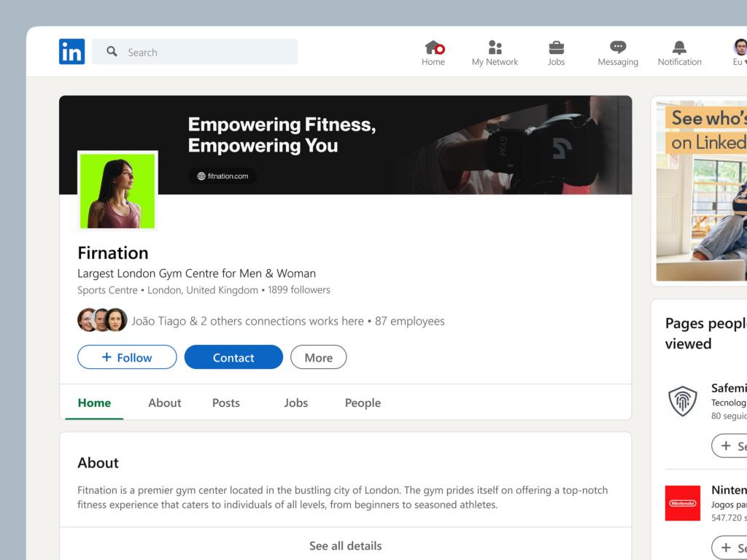
Task: Click the plus button under Nintendo
Action: [x=729, y=548]
